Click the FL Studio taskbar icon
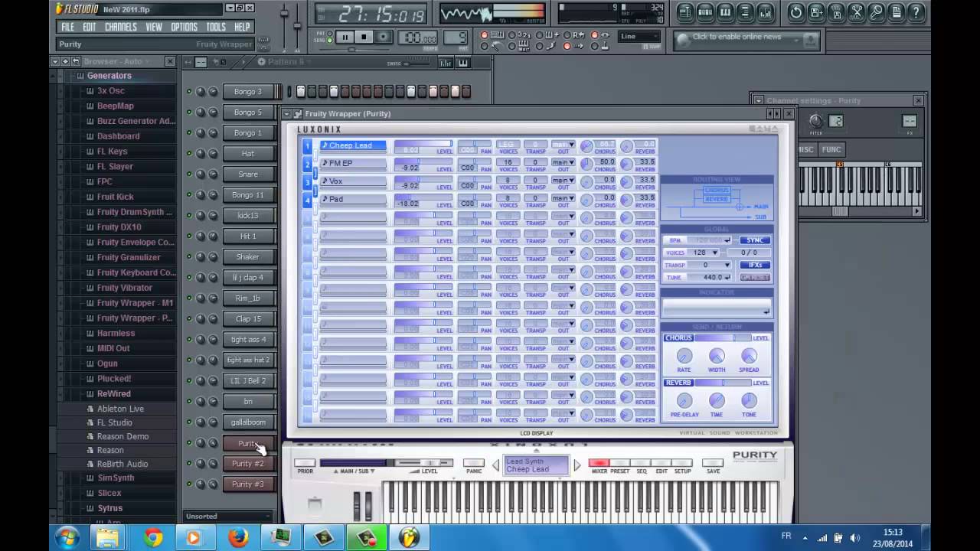This screenshot has height=551, width=980. coord(410,537)
